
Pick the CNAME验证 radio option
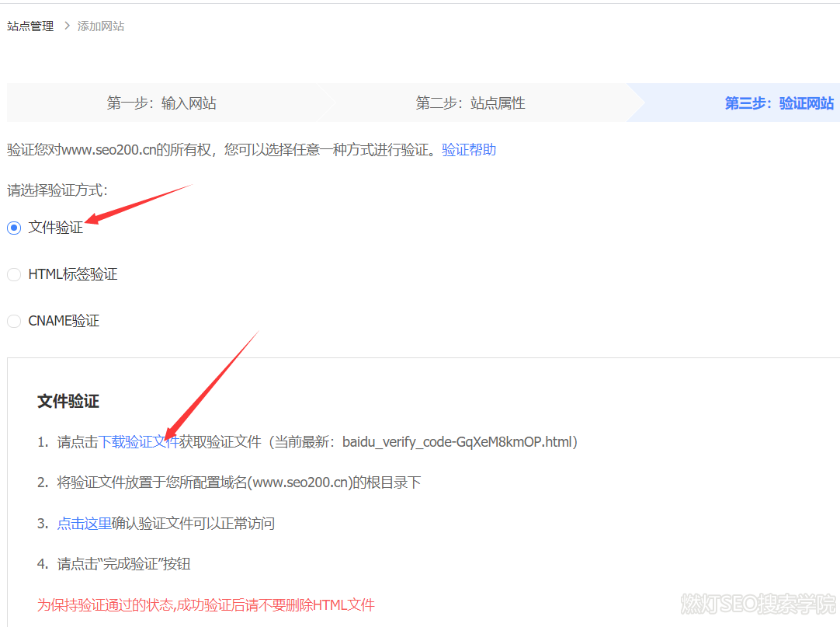(14, 322)
